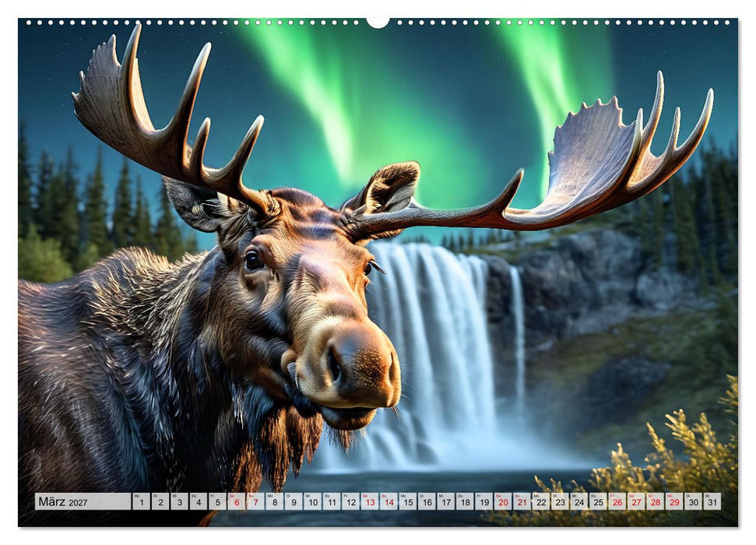Choose day 15 in the date row
The image size is (756, 545).
[x=408, y=501]
